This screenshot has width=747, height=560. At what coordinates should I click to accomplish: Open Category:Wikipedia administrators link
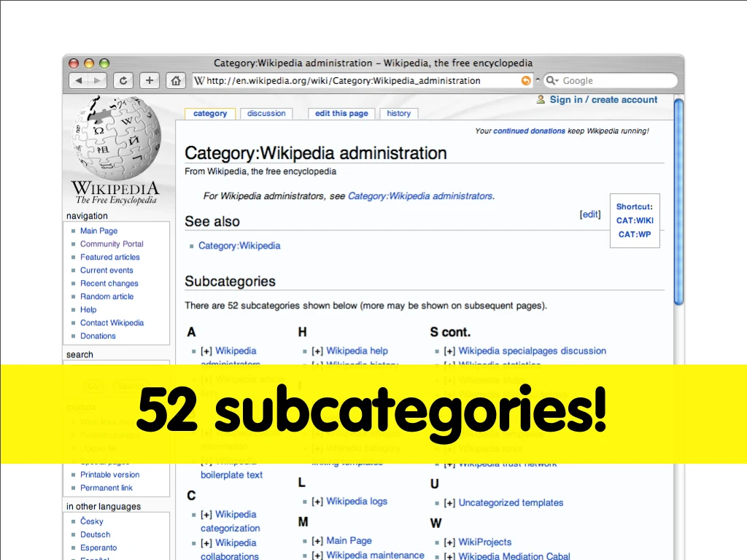click(x=421, y=195)
